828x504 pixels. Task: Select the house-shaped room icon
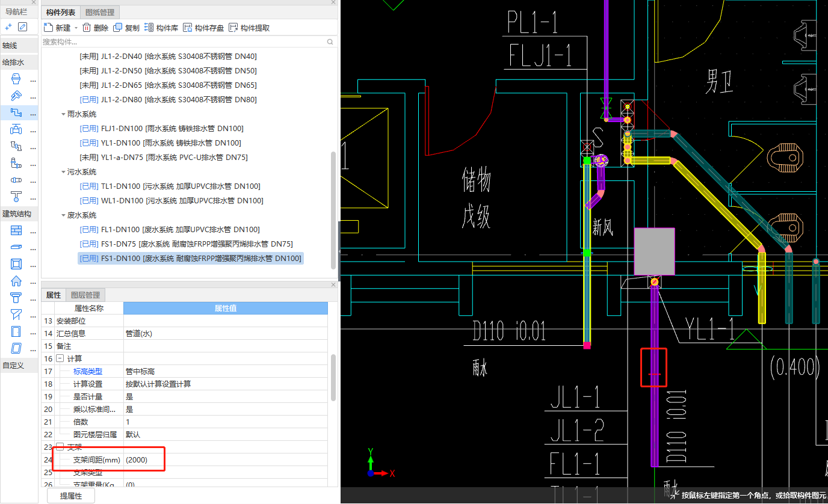click(x=16, y=281)
